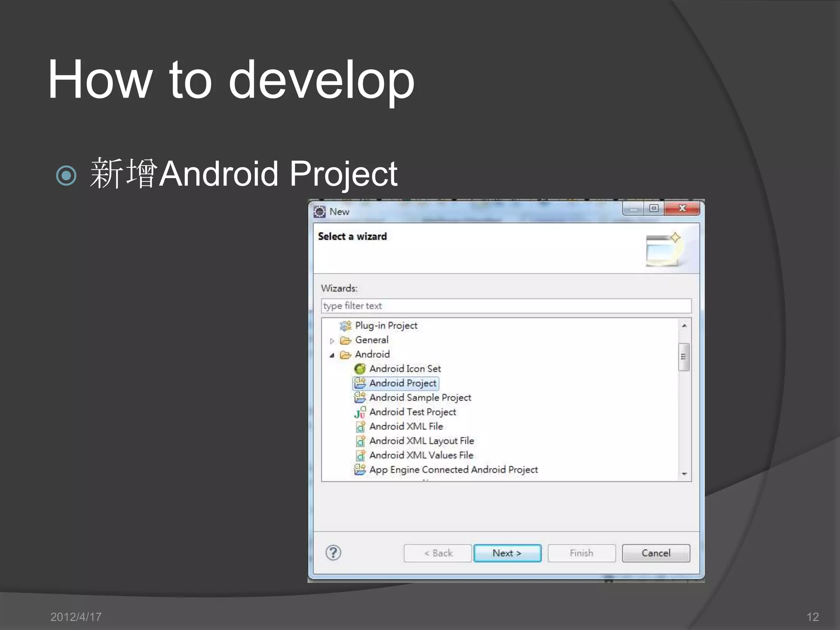Select Android XML Layout File entry
The height and width of the screenshot is (630, 840).
[x=422, y=441]
